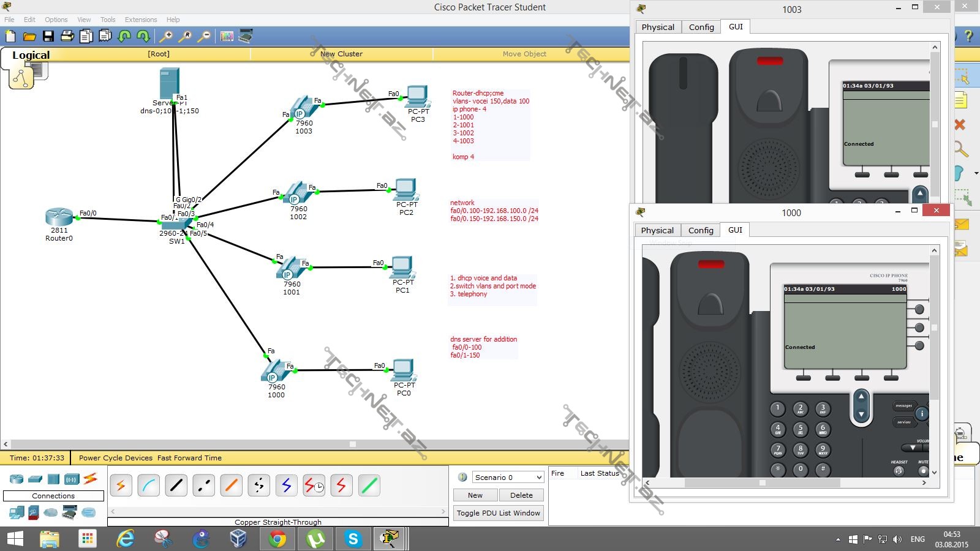Screen dimensions: 980x551
Task: Choose the automatic connection type icon
Action: click(121, 485)
